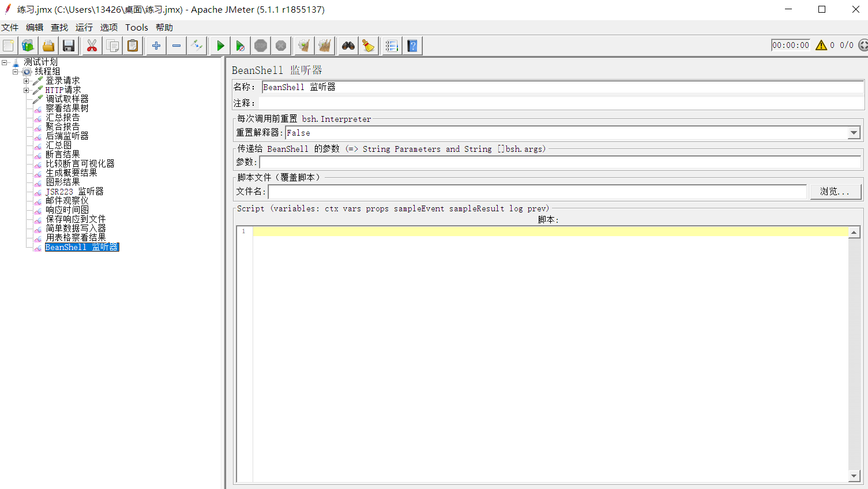Cut the selected element with scissors icon

92,46
